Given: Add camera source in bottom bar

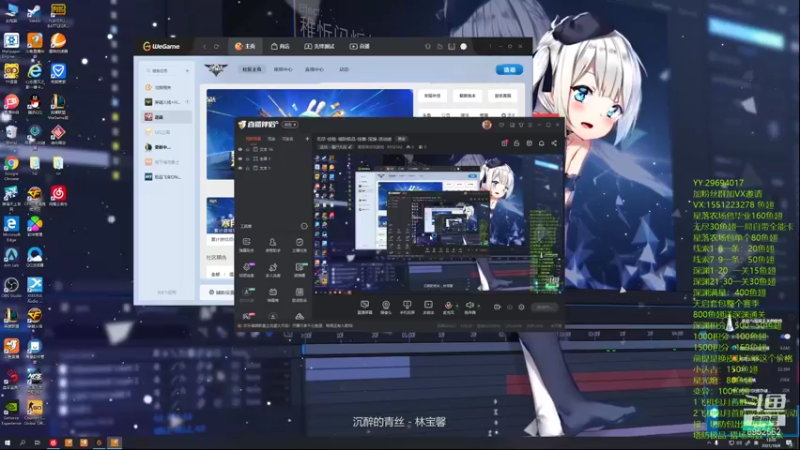Looking at the screenshot, I should 386,307.
